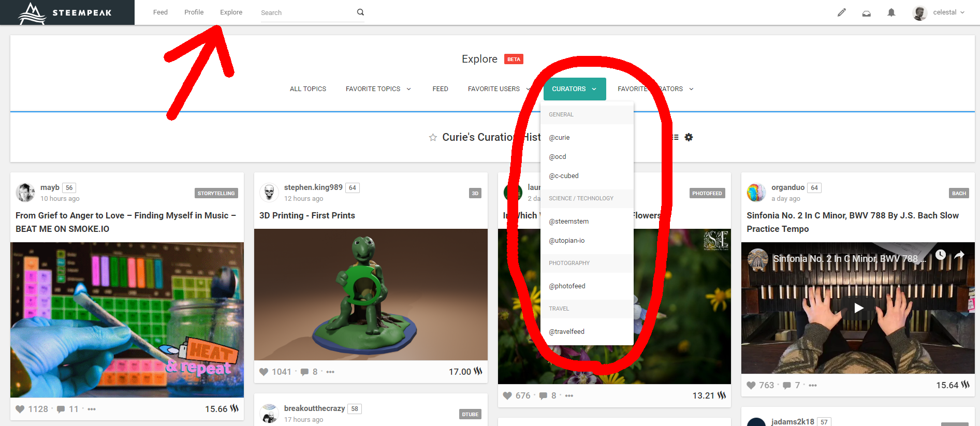Play the Sinfonia No. 2 video
This screenshot has height=426, width=980.
858,308
